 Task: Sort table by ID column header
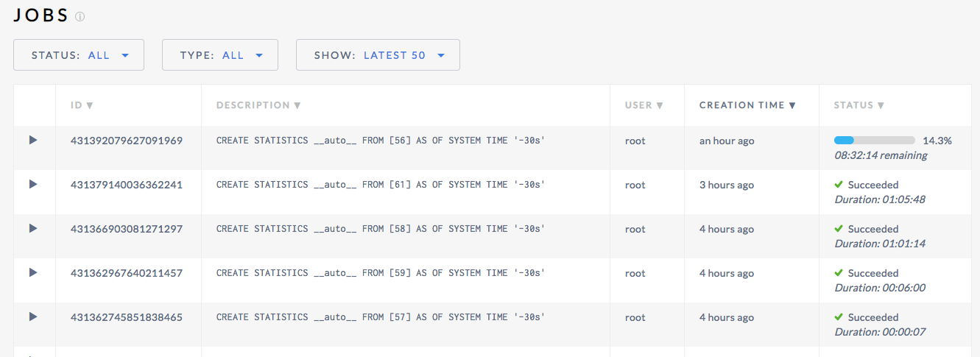pos(82,105)
